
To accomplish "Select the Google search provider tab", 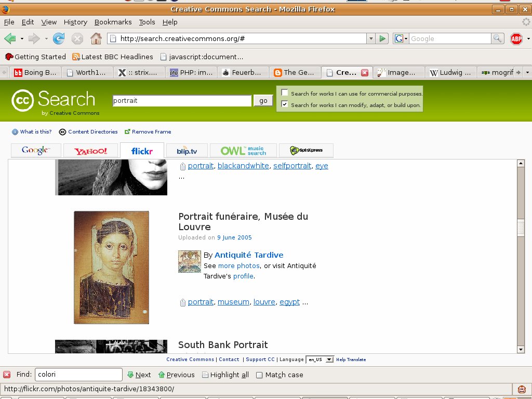I will tap(36, 151).
